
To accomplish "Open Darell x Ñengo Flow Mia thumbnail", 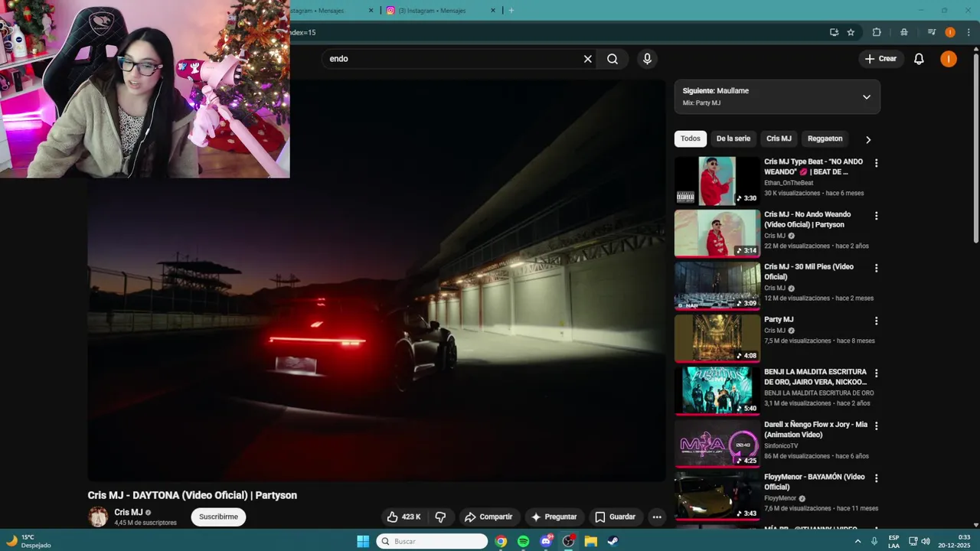I will pos(717,443).
